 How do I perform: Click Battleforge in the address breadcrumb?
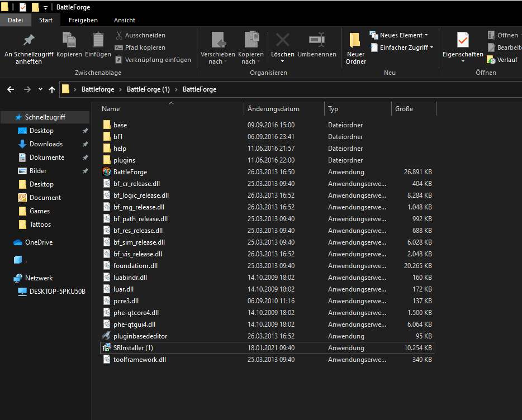pyautogui.click(x=98, y=89)
